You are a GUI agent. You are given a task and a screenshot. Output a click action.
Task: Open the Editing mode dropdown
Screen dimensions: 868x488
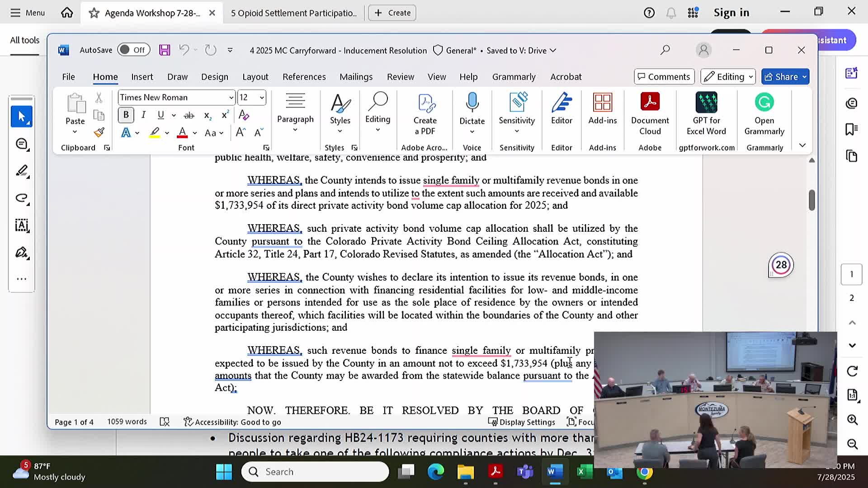[728, 77]
